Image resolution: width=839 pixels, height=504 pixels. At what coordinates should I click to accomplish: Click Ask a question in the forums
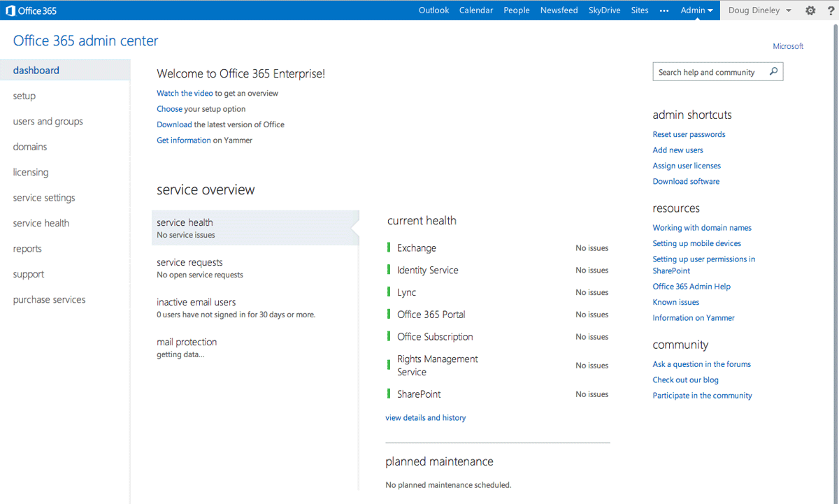pos(701,364)
